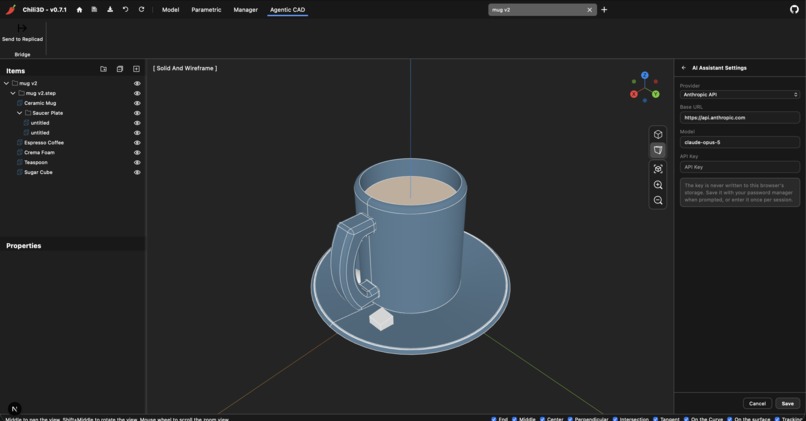Image resolution: width=806 pixels, height=421 pixels.
Task: Click the Solid And Wireframe view label
Action: coord(185,68)
